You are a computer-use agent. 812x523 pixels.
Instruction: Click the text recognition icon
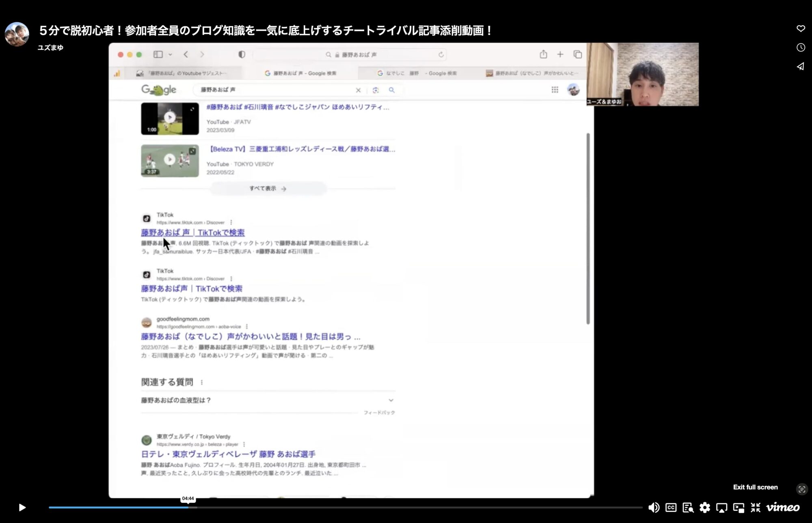pyautogui.click(x=801, y=489)
